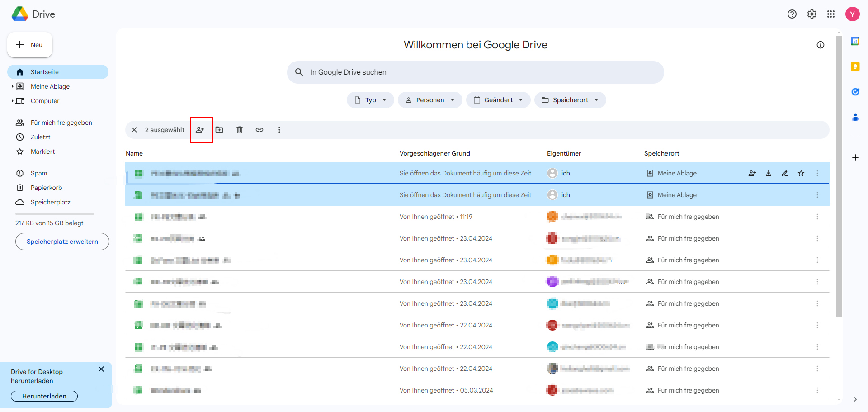Click the plus add-ons icon in side panel

855,157
